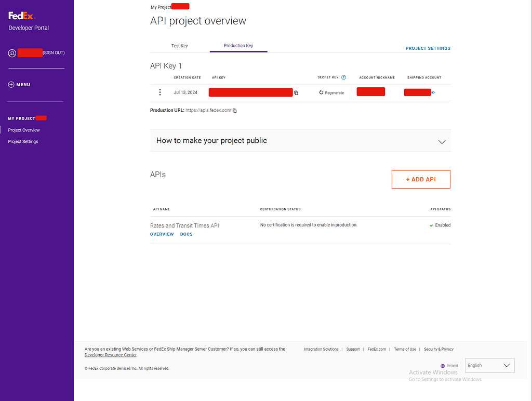This screenshot has height=401, width=532.
Task: Open Docs for Rates and Transit Times API
Action: [186, 234]
